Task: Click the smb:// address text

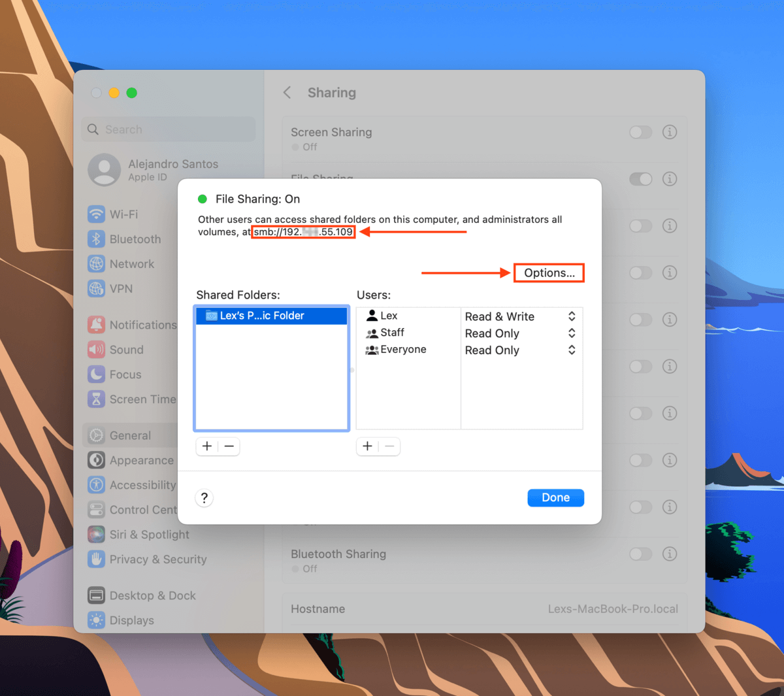Action: click(303, 232)
